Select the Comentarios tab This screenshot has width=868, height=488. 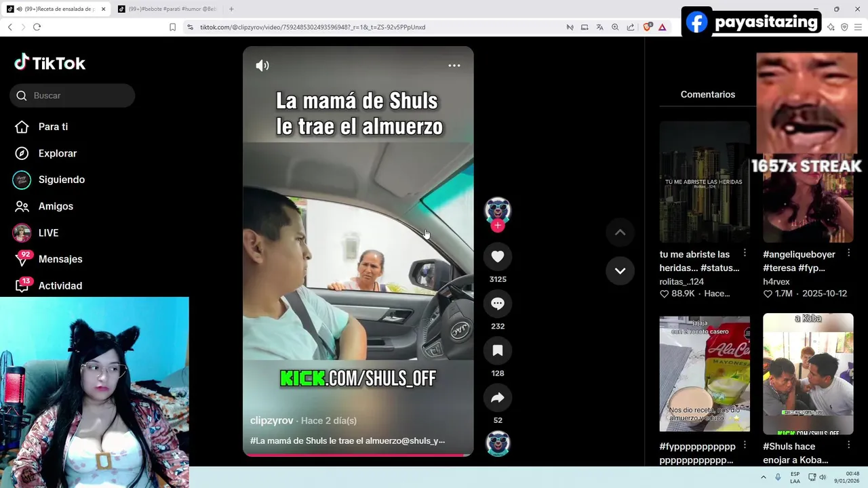(707, 94)
